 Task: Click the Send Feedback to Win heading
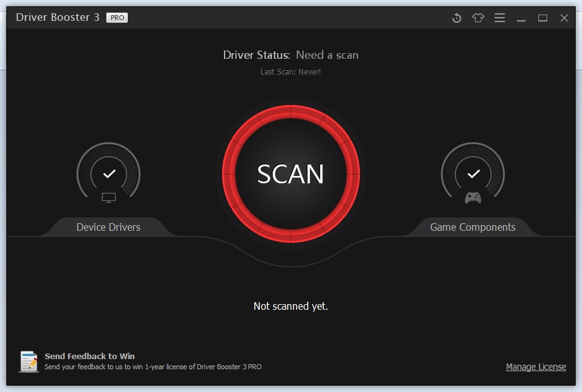89,356
